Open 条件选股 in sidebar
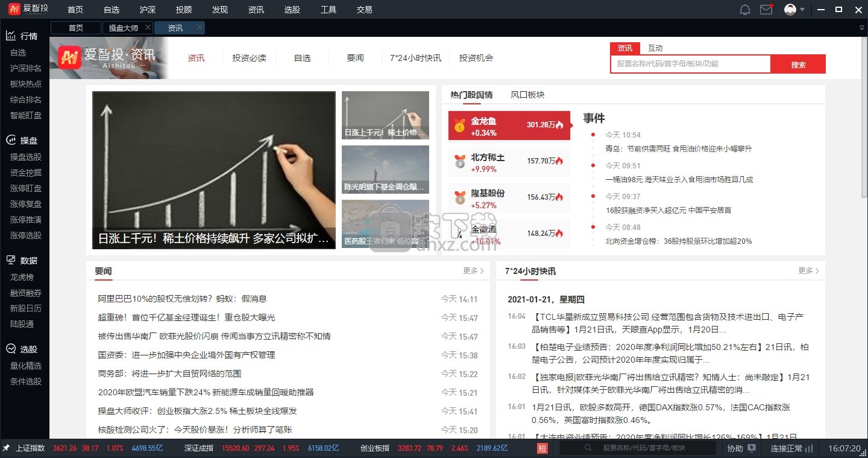This screenshot has height=458, width=868. point(26,381)
